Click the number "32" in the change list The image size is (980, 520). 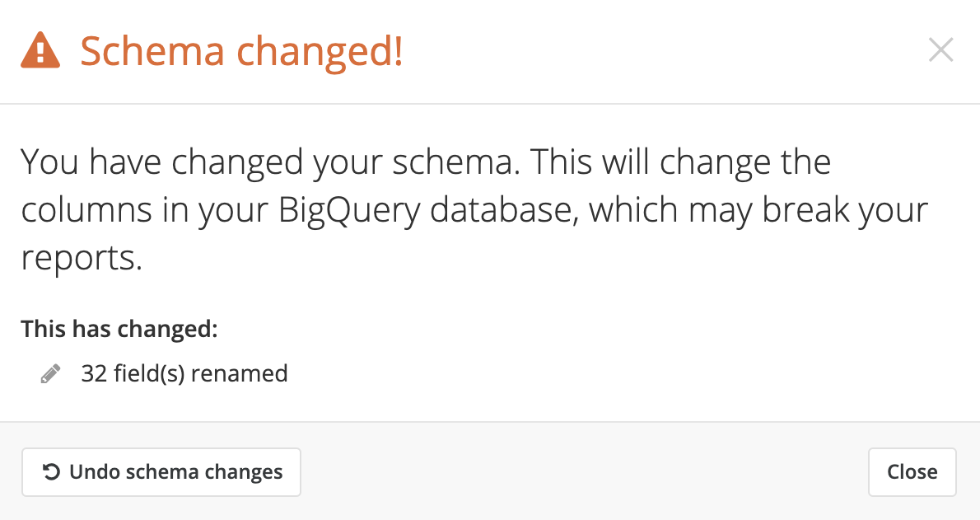(95, 373)
